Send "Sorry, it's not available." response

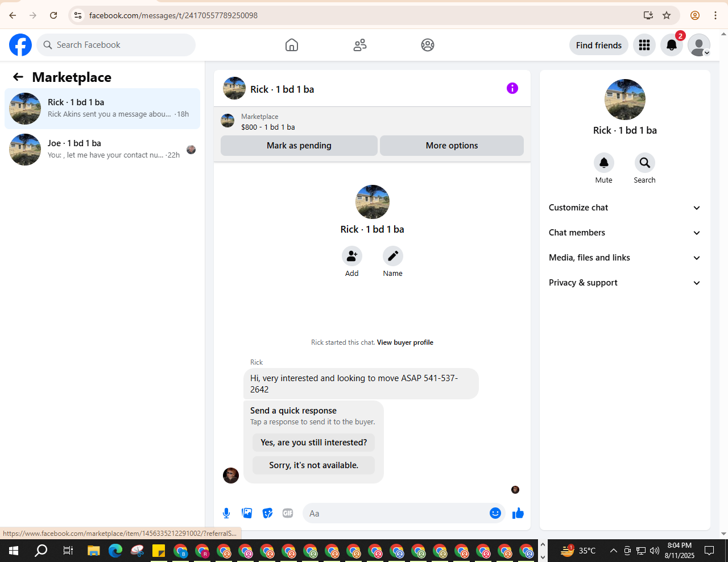(314, 465)
